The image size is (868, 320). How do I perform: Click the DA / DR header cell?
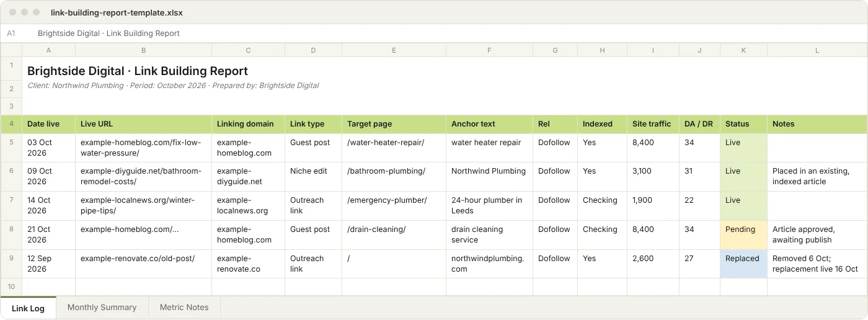[699, 124]
